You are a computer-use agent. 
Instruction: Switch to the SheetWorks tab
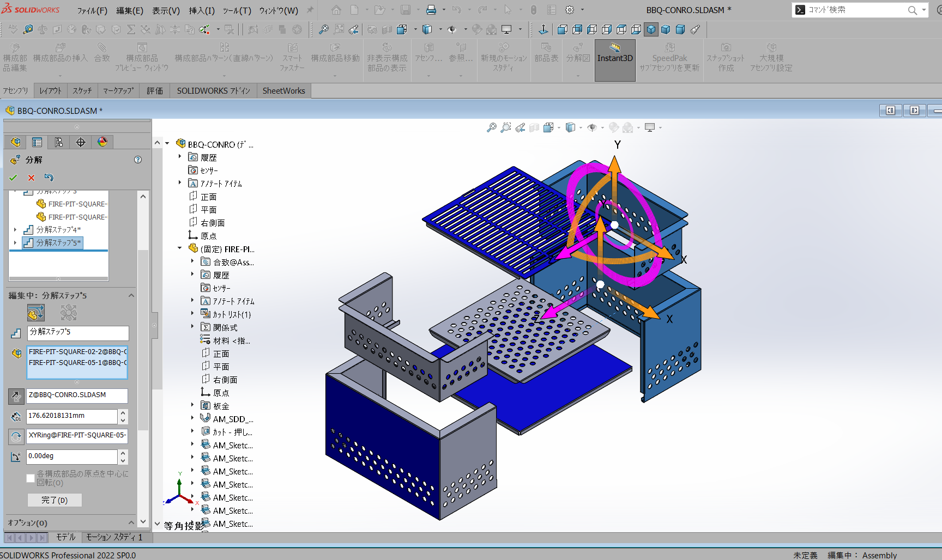[283, 91]
